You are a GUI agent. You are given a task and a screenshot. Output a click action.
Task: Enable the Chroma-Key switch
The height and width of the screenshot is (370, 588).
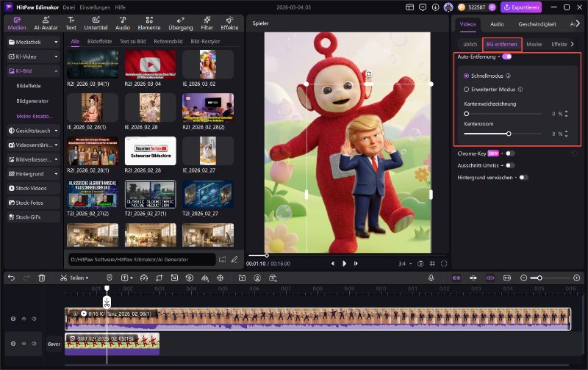pos(510,153)
